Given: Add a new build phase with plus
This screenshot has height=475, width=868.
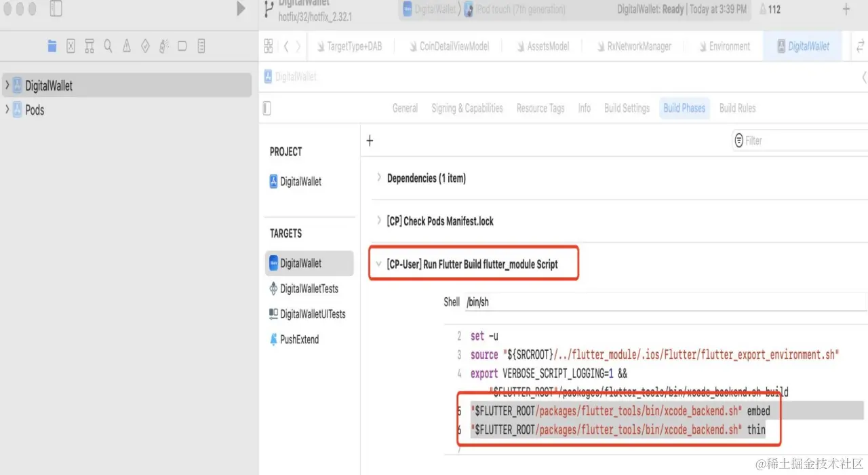Looking at the screenshot, I should tap(370, 140).
